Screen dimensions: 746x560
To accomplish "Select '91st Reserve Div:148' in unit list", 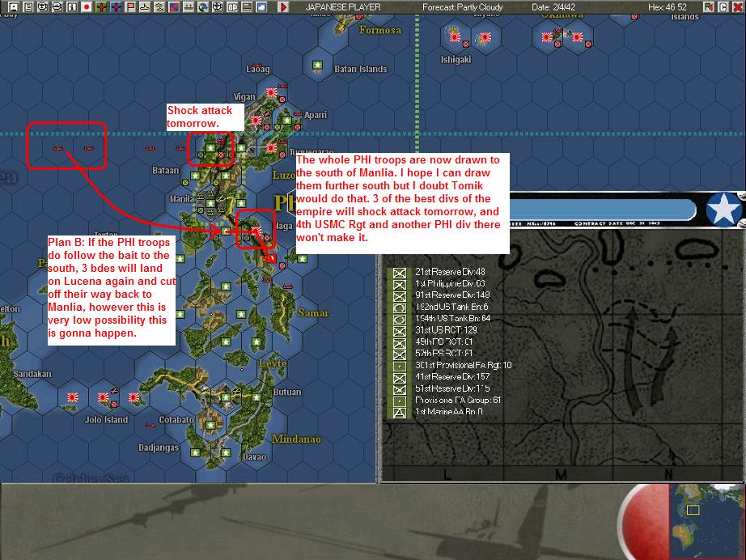I will point(452,295).
